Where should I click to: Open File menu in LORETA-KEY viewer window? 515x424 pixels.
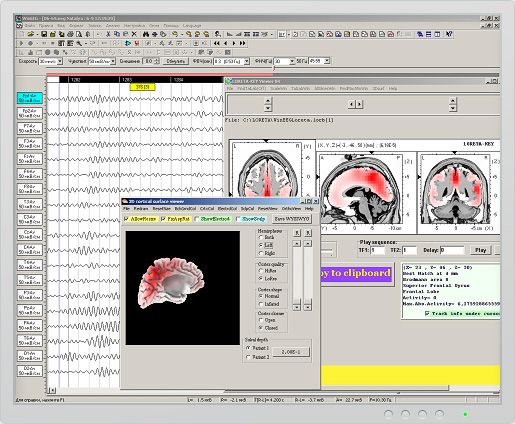(x=230, y=89)
